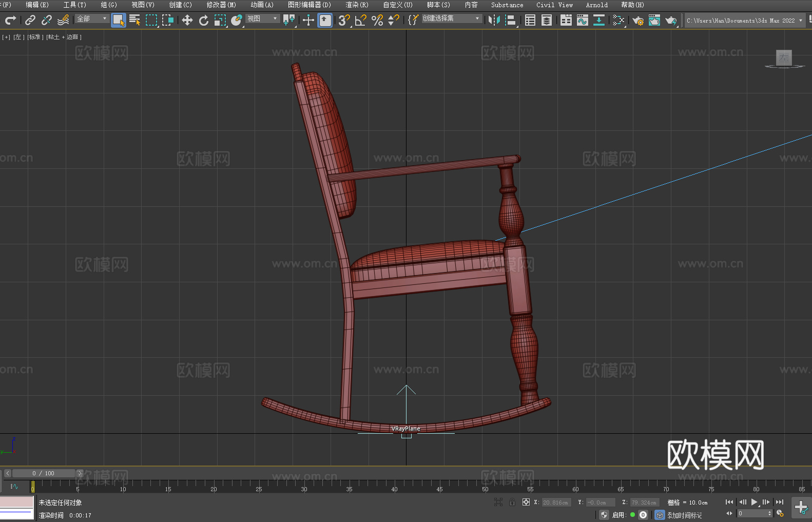The width and height of the screenshot is (812, 522).
Task: Toggle the Ribbon display icon
Action: click(566, 20)
